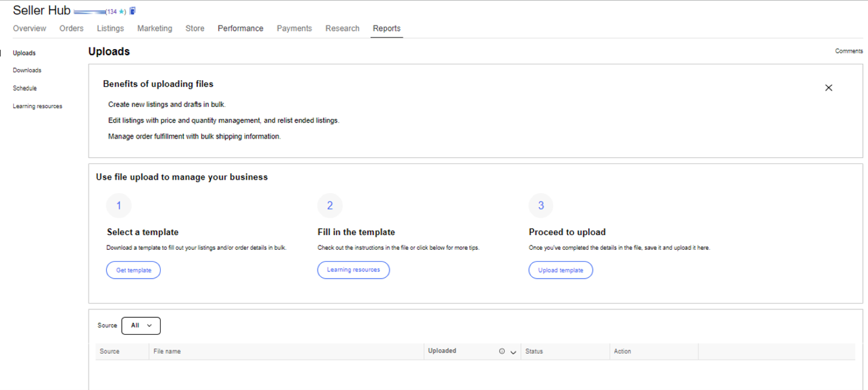Click the Action column header
Viewport: 868px width, 390px height.
pos(623,351)
